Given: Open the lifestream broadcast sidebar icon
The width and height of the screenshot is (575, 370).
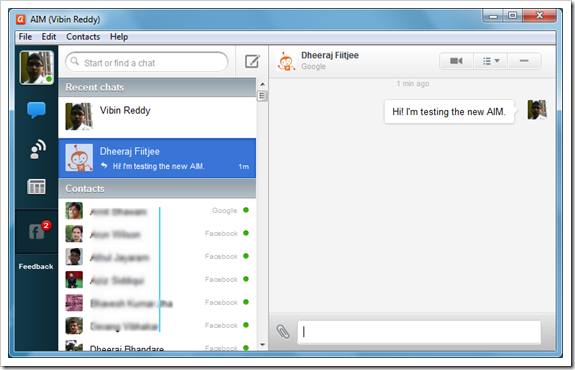Looking at the screenshot, I should coord(37,149).
